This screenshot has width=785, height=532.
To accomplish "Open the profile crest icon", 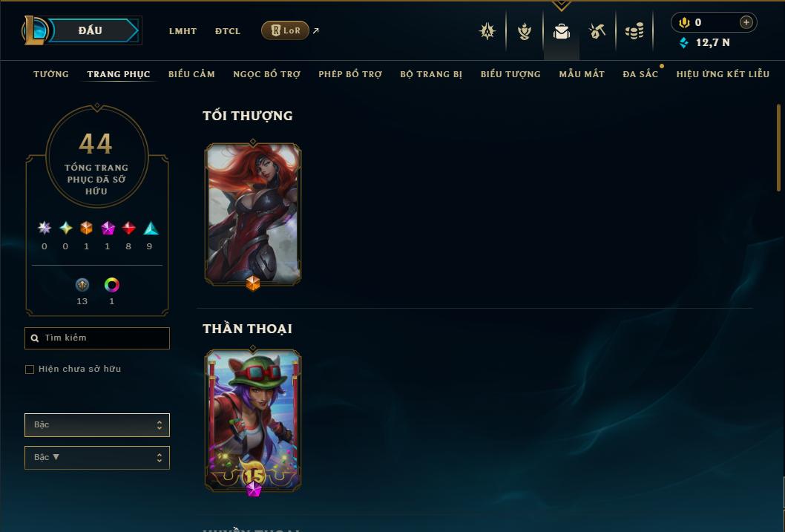I will 487,31.
